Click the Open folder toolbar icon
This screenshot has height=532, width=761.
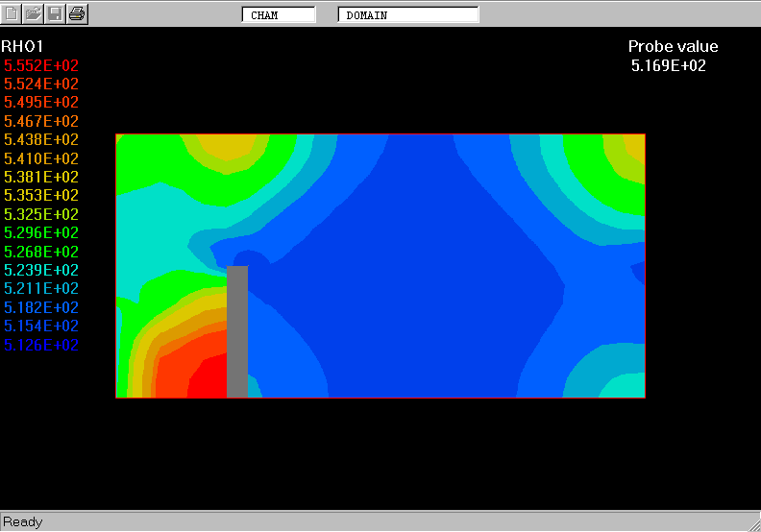[x=34, y=14]
